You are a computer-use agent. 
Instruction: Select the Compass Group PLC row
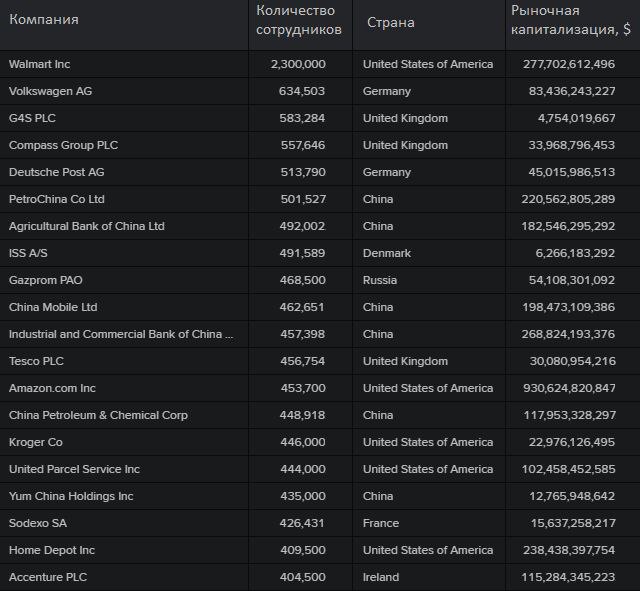tap(320, 145)
